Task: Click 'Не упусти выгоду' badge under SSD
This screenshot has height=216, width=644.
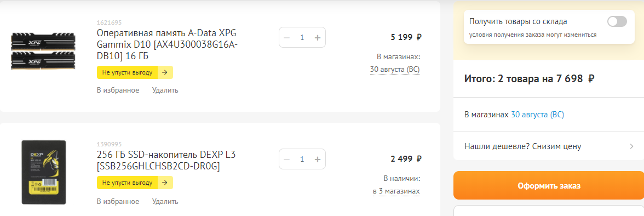Action: click(135, 183)
